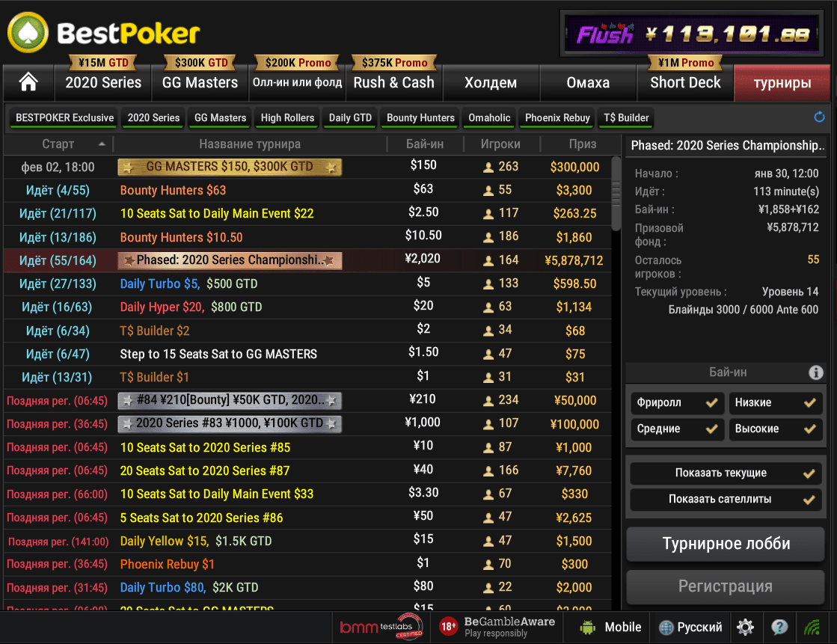
Task: Toggle the Высокие buy-in filter
Action: [775, 429]
